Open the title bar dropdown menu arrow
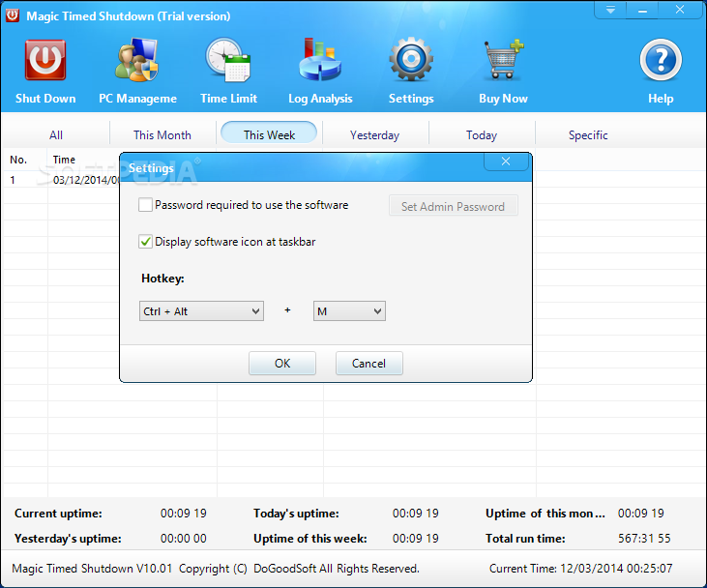This screenshot has height=588, width=707. 610,10
